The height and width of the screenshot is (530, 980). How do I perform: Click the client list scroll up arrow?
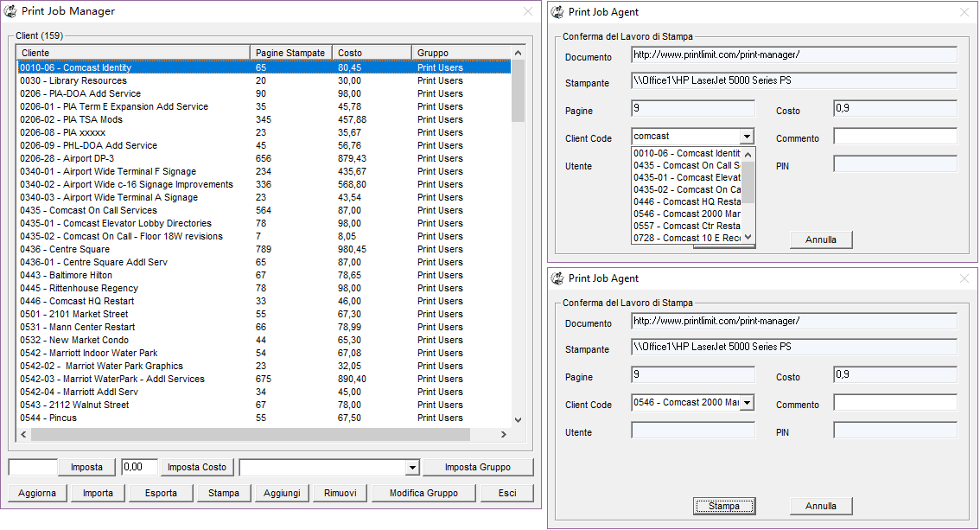click(x=518, y=53)
